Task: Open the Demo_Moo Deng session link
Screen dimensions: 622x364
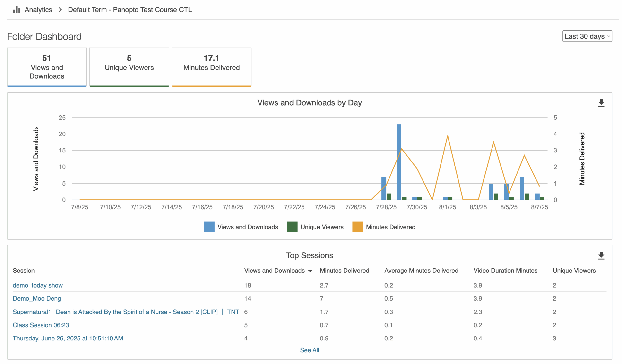Action: tap(37, 298)
